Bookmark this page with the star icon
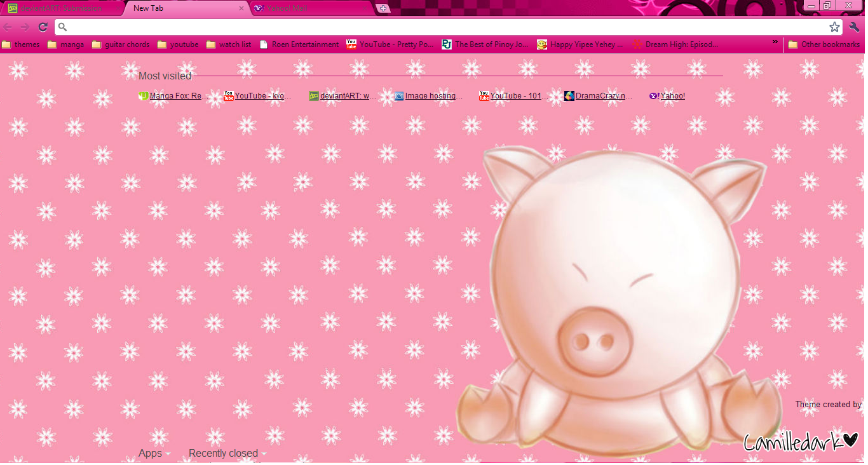 click(834, 27)
